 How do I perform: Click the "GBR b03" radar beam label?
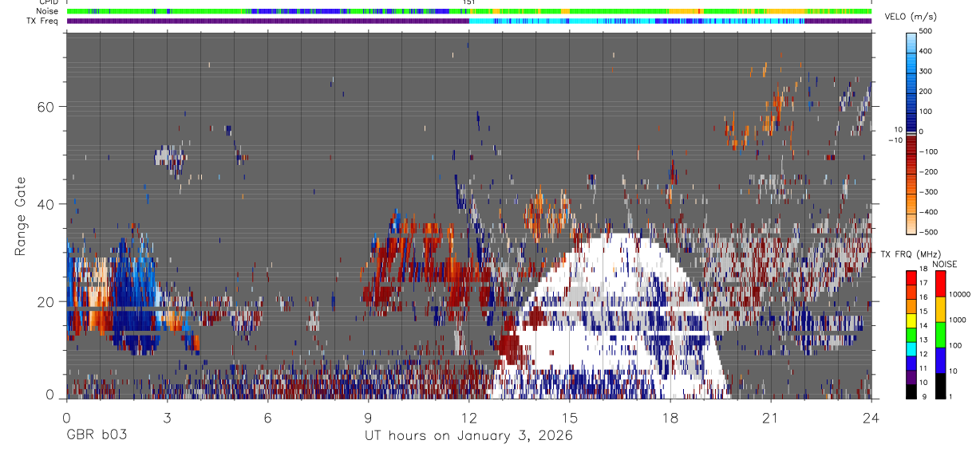97,436
